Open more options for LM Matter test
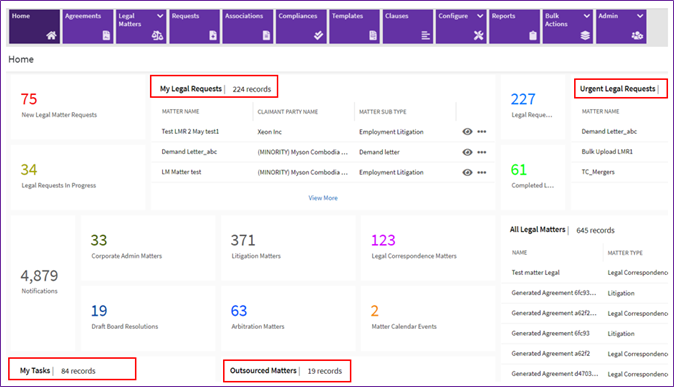 click(x=482, y=172)
